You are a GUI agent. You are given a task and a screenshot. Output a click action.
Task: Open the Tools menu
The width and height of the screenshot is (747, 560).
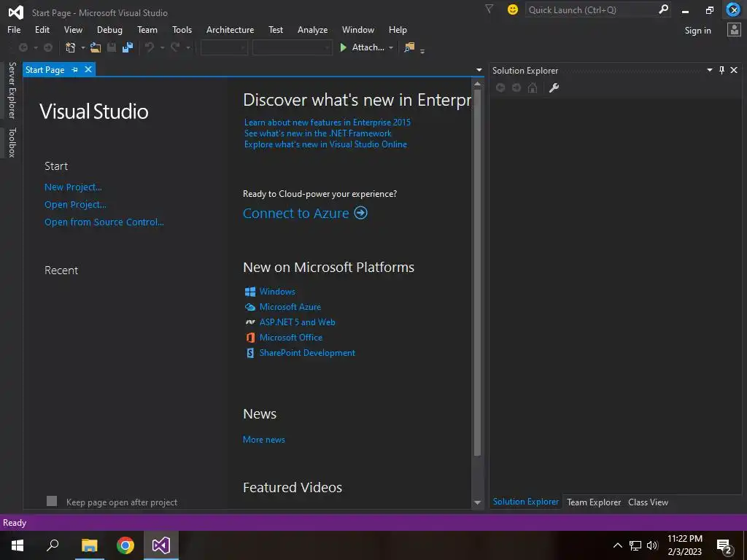click(182, 29)
